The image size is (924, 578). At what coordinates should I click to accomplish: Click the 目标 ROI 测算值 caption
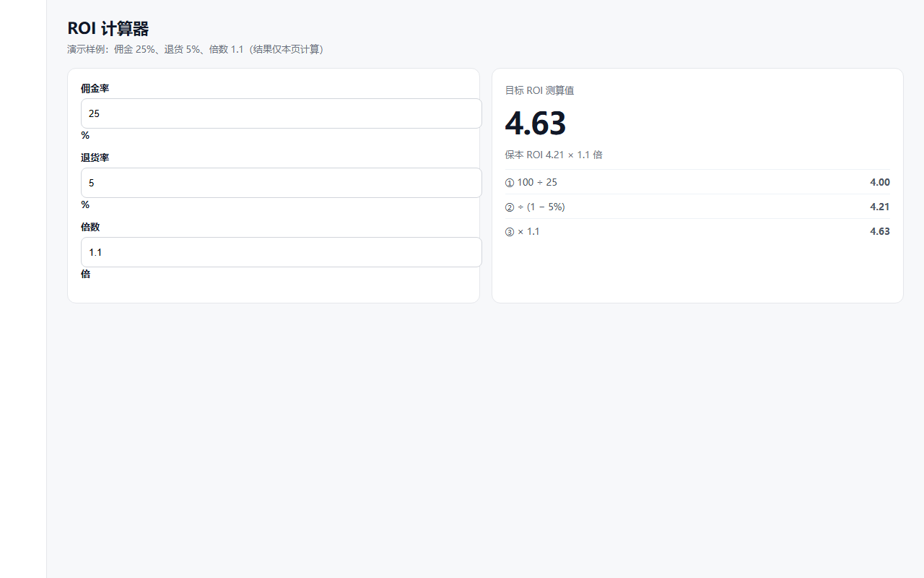tap(539, 90)
